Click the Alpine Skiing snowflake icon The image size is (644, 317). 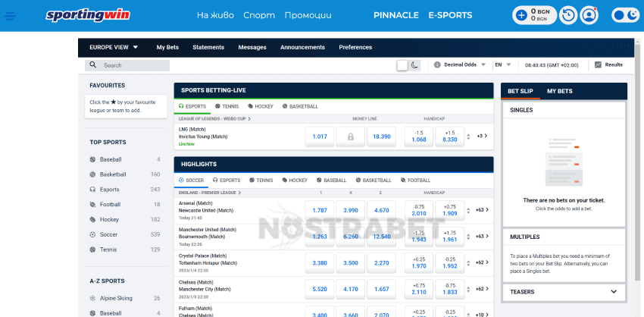[x=92, y=299]
